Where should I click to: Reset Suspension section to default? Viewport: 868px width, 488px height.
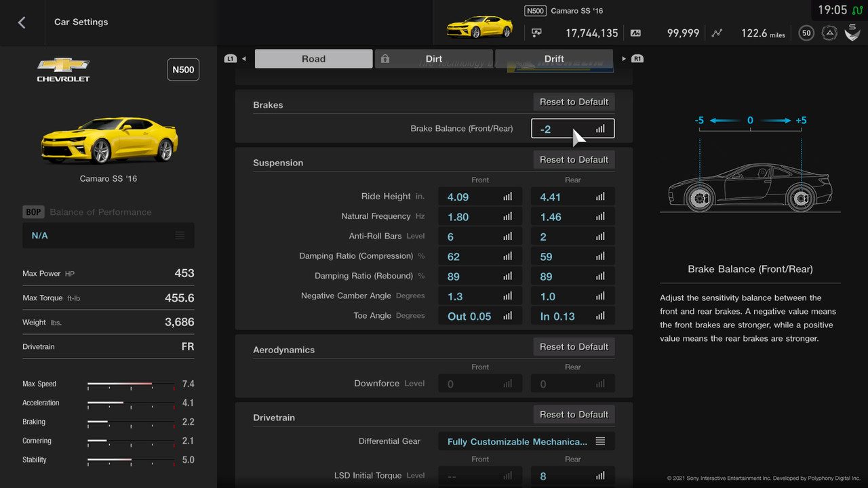[x=574, y=159]
